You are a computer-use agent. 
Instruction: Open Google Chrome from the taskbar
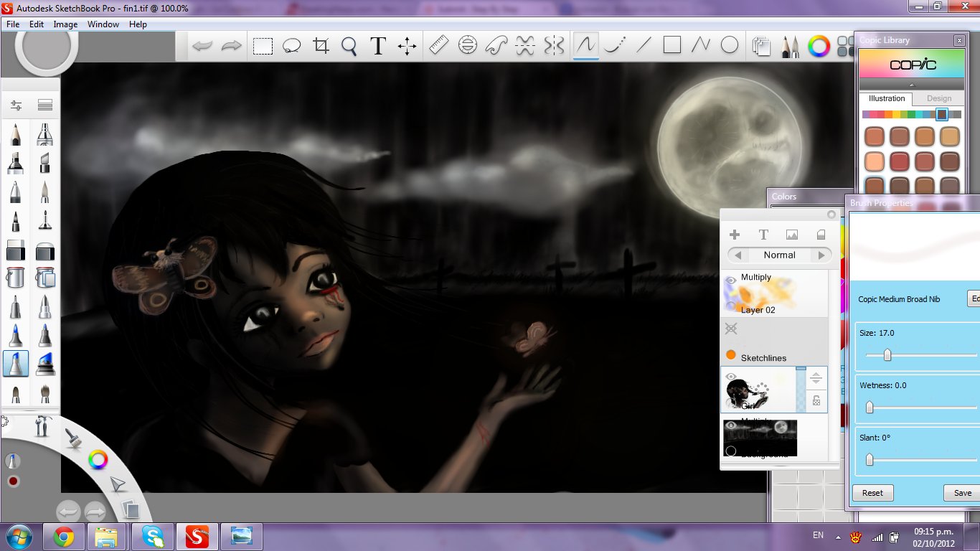click(x=64, y=536)
